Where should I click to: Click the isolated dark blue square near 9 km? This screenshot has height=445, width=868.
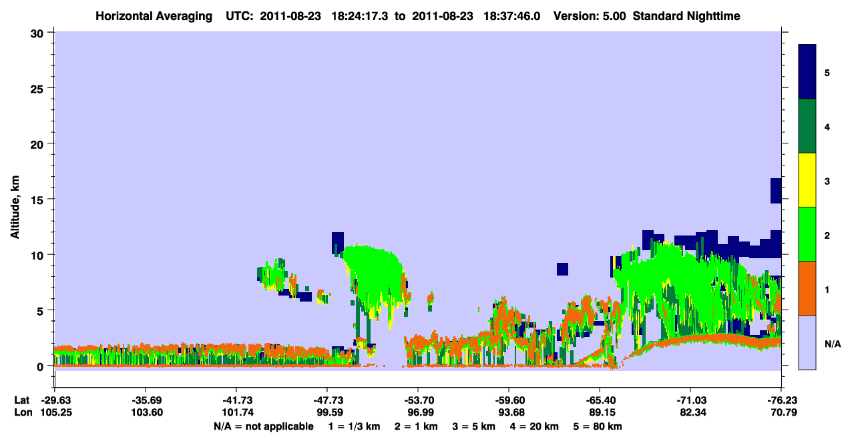click(562, 269)
